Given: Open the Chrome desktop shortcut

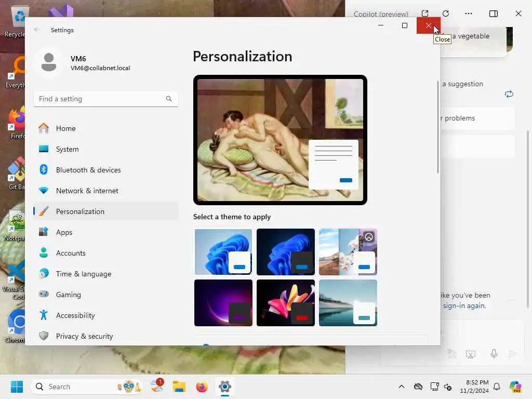Looking at the screenshot, I should (x=15, y=326).
